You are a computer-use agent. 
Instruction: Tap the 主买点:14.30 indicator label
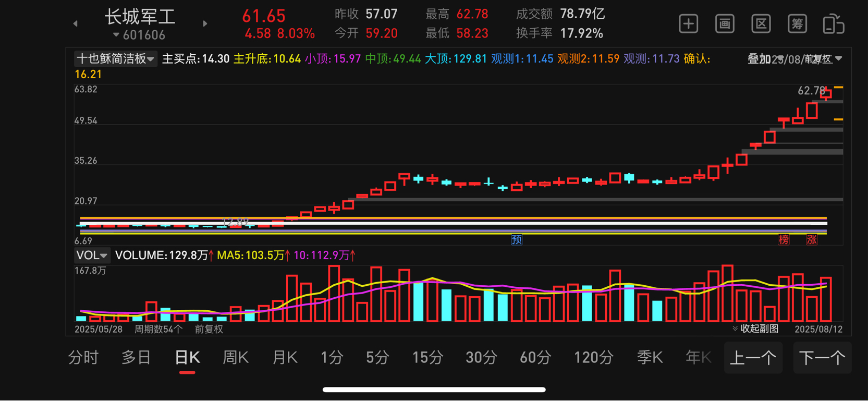click(x=195, y=59)
